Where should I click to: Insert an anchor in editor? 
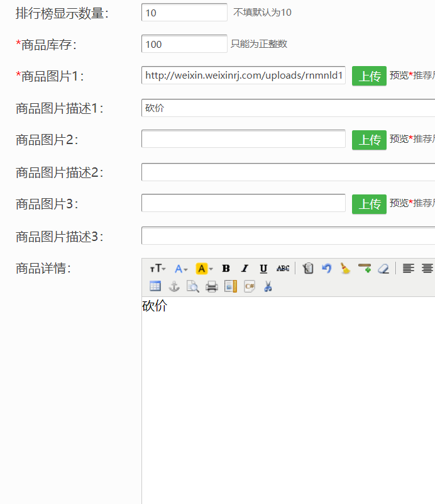pos(174,286)
